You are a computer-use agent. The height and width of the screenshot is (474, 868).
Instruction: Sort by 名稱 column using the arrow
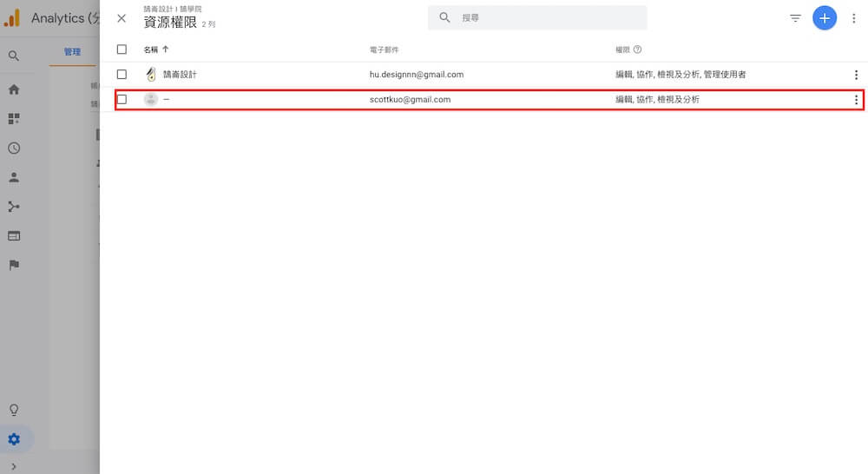(x=165, y=49)
